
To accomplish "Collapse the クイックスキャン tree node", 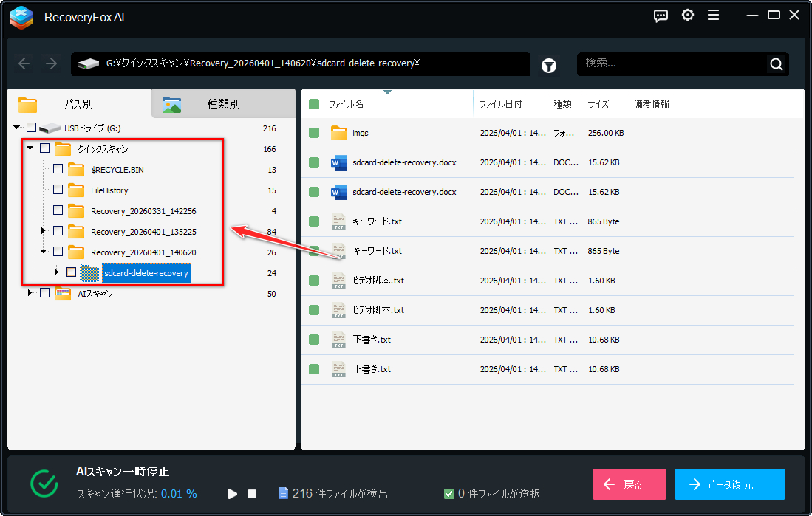I will point(30,148).
